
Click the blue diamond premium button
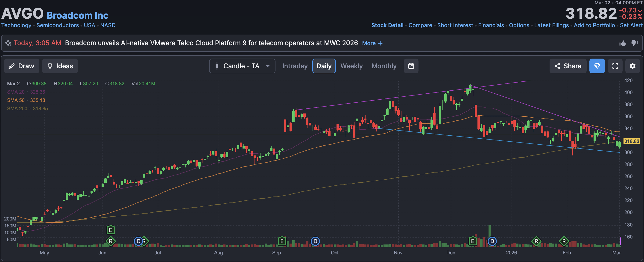coord(597,66)
